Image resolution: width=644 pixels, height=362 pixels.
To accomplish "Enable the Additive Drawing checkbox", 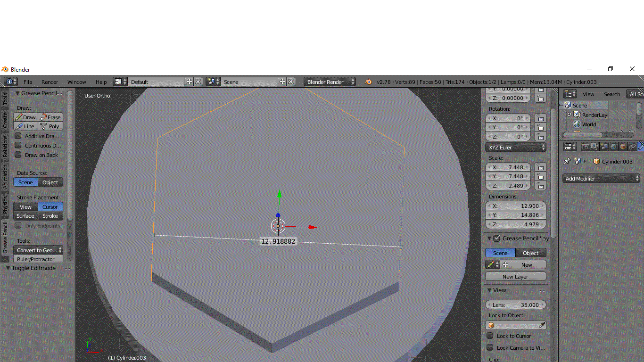I will tap(18, 136).
